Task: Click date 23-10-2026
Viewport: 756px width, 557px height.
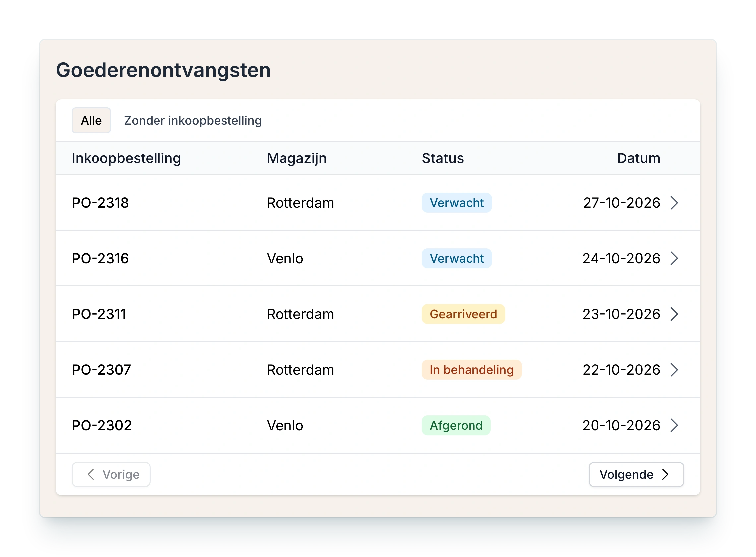Action: tap(621, 314)
